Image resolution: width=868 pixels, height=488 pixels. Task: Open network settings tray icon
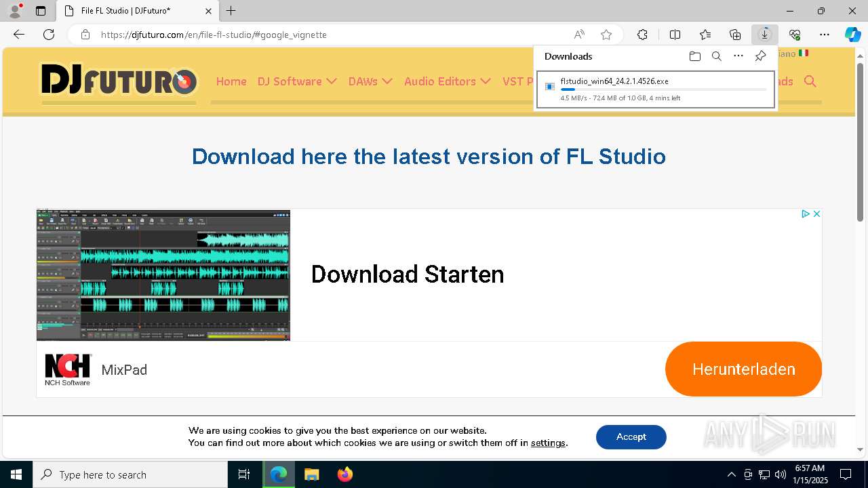tap(764, 474)
